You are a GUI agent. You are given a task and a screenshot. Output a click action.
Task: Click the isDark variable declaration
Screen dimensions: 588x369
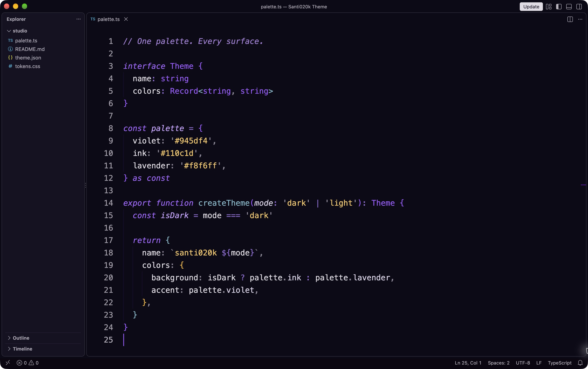coord(175,215)
